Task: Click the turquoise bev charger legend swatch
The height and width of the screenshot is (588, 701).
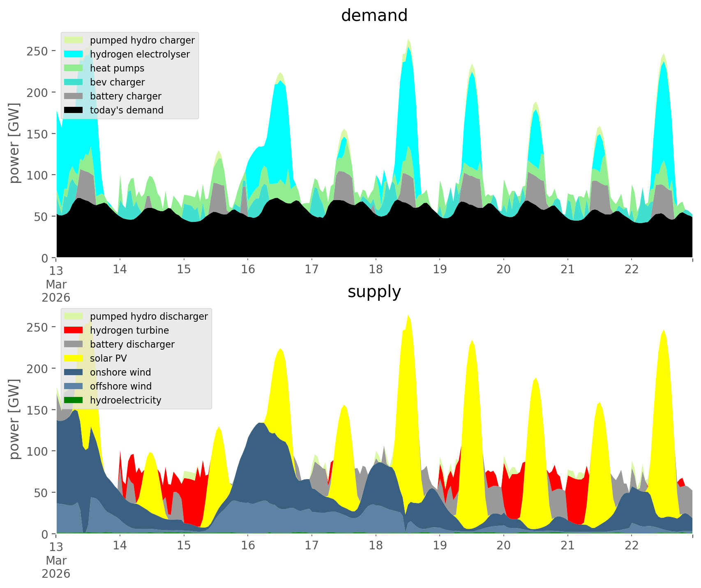Action: coord(74,82)
